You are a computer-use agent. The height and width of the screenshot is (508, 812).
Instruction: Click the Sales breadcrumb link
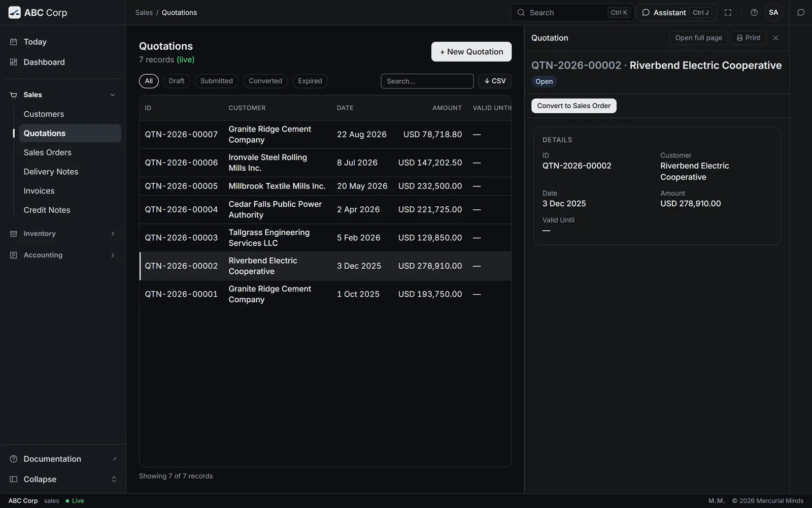pos(144,13)
